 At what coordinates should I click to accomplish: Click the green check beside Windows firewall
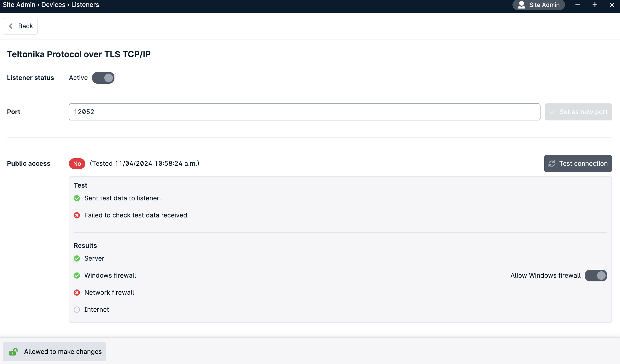click(77, 276)
